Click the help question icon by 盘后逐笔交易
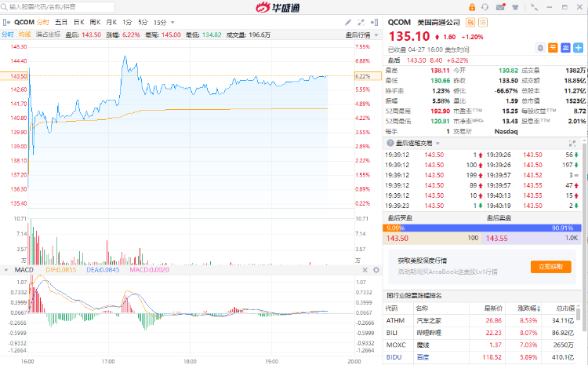Viewport: 588px width, 365px height. tap(390, 143)
